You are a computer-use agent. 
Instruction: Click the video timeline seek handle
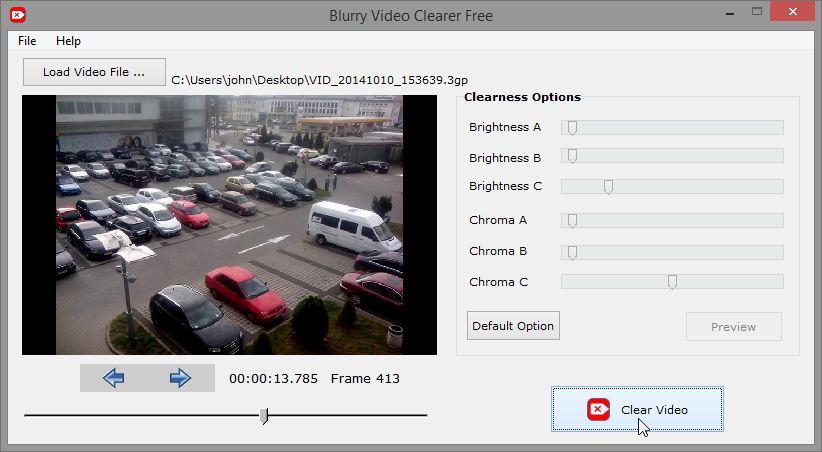pyautogui.click(x=264, y=416)
